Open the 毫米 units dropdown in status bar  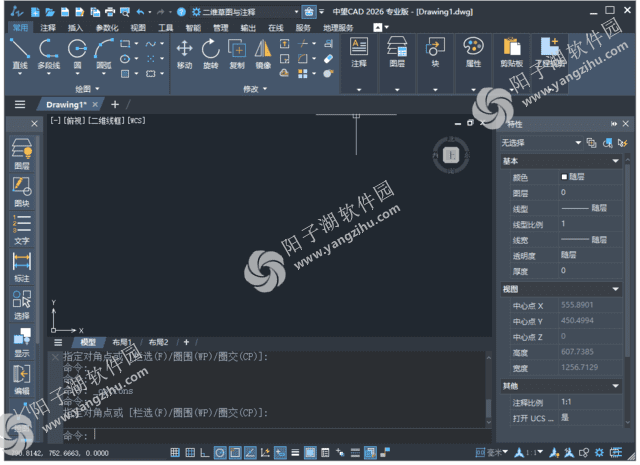[497, 452]
